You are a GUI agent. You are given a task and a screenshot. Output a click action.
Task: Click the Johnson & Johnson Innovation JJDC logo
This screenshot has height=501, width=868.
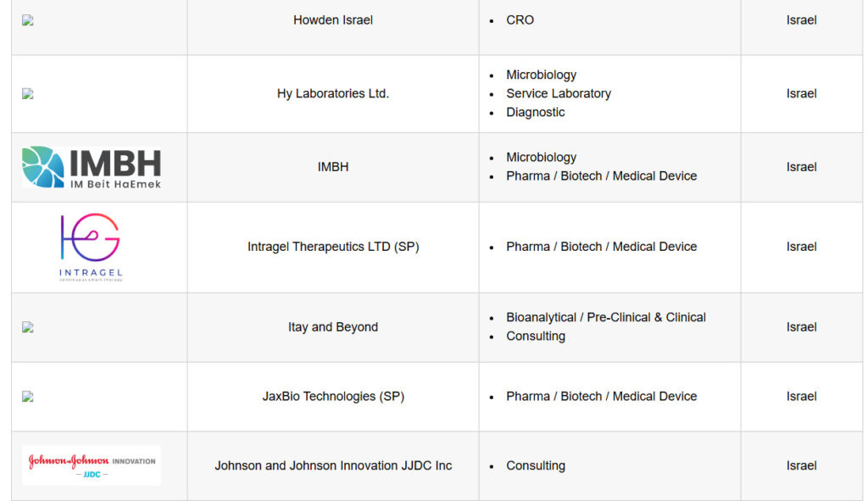(92, 465)
